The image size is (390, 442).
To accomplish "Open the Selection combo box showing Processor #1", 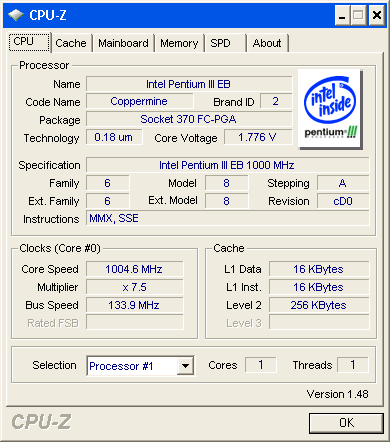I will click(x=140, y=366).
